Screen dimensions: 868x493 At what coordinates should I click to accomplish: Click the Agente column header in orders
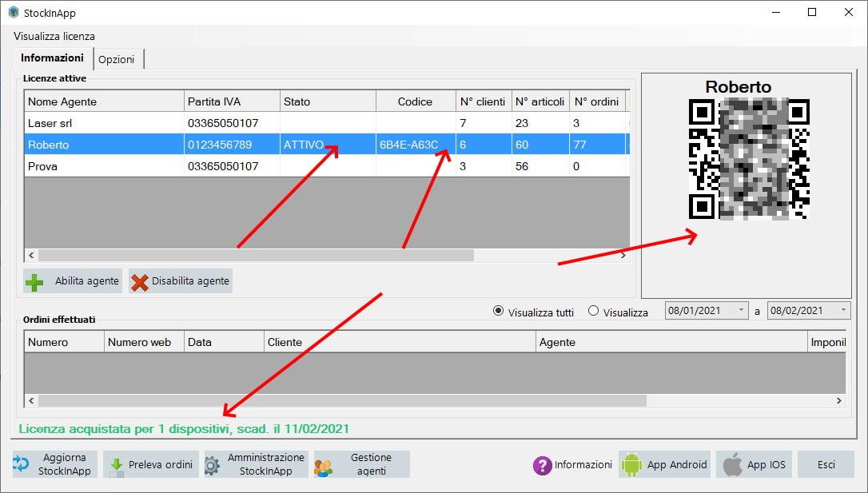(x=671, y=342)
